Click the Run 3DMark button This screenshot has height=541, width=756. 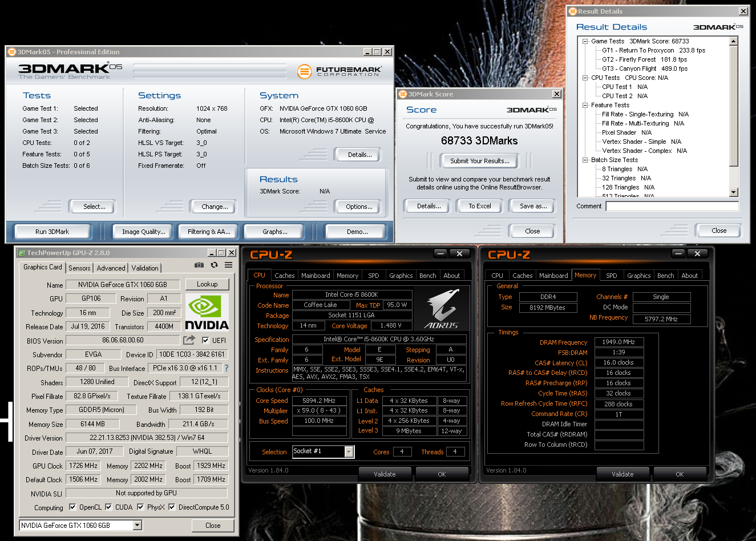coord(52,232)
